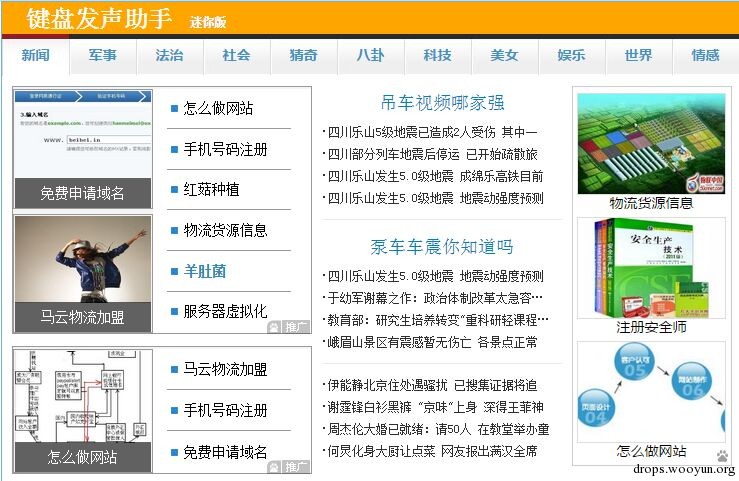The width and height of the screenshot is (739, 481).
Task: Open headline 吊车视频哪家强
Action: click(443, 103)
